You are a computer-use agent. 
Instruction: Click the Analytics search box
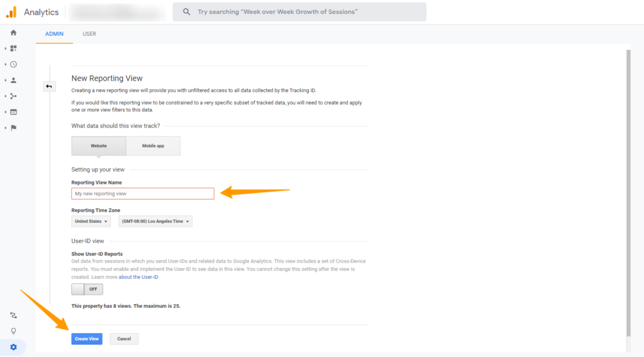click(x=299, y=12)
